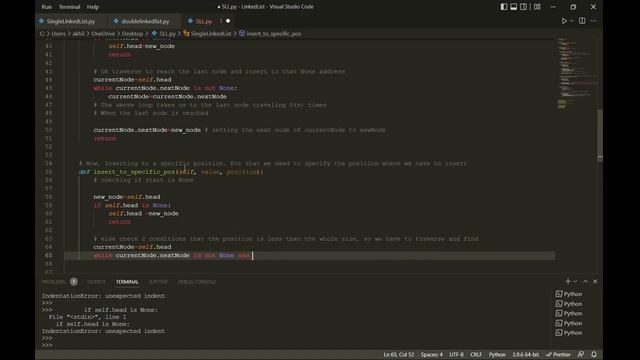This screenshot has width=640, height=360.
Task: Change indentation via Spaces: 4
Action: click(431, 355)
